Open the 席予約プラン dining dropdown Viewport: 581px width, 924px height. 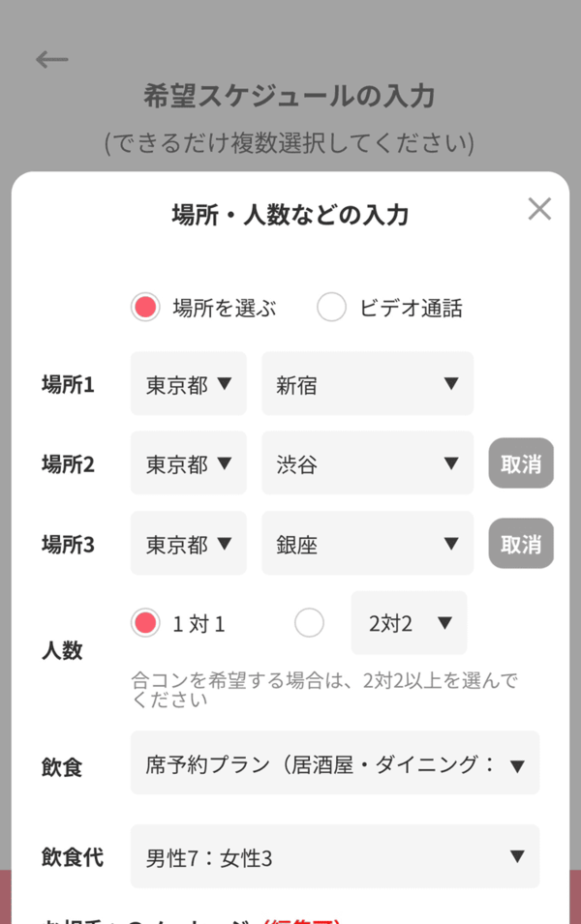coord(335,764)
